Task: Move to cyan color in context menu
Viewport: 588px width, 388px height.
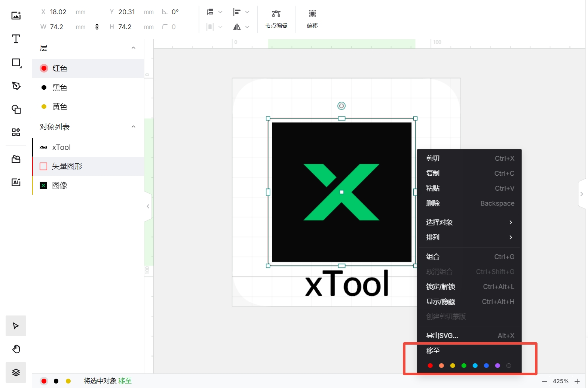Action: coord(475,366)
